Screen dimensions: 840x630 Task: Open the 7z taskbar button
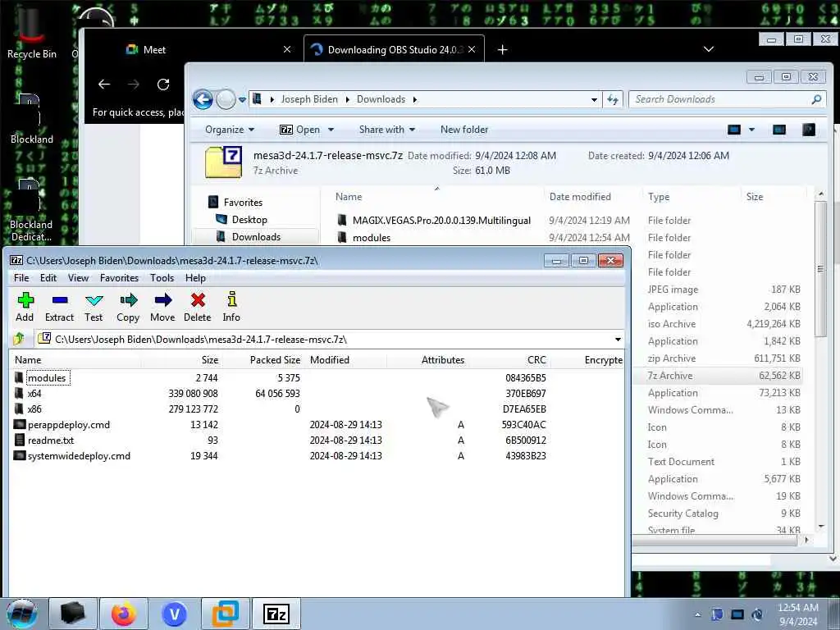tap(276, 614)
